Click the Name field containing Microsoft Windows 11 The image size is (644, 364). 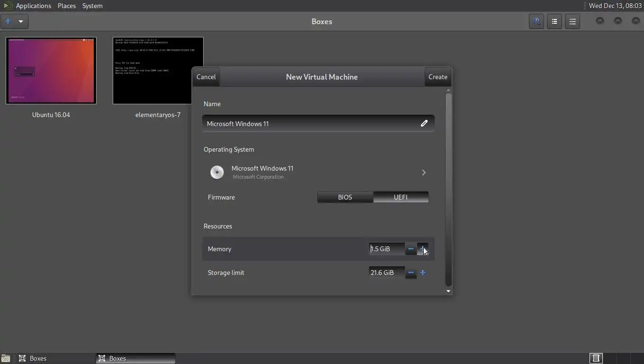(x=318, y=123)
